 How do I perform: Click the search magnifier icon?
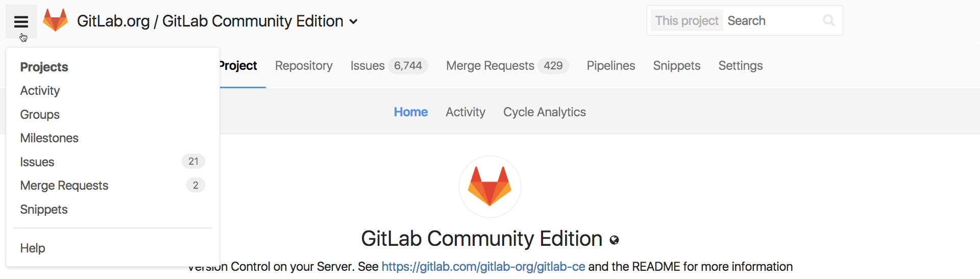pos(828,20)
